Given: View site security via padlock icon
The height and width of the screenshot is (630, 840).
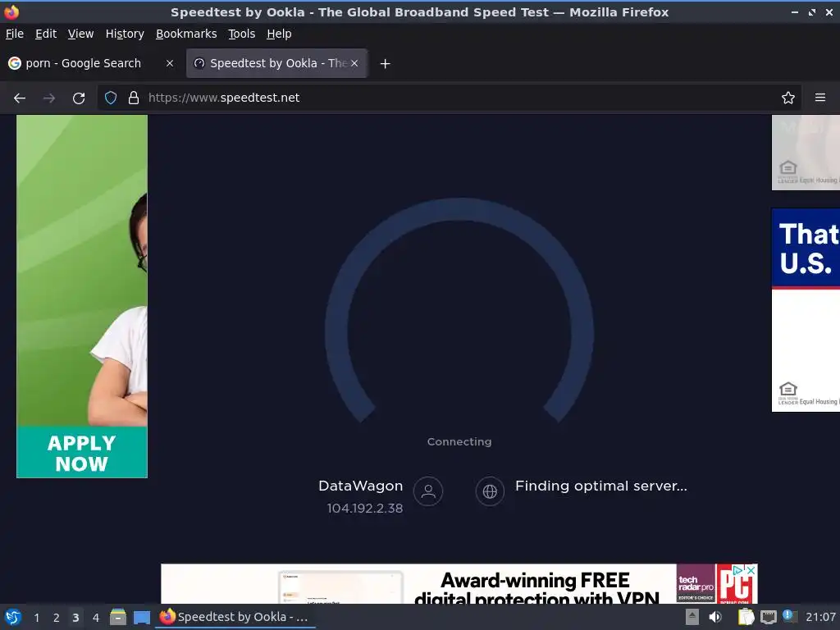Looking at the screenshot, I should pyautogui.click(x=134, y=98).
